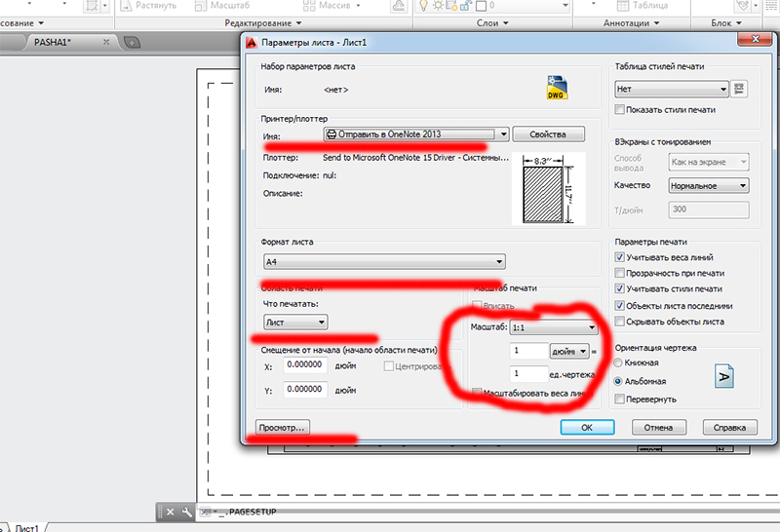Close the command line with X icon
This screenshot has height=532, width=780.
[x=170, y=512]
